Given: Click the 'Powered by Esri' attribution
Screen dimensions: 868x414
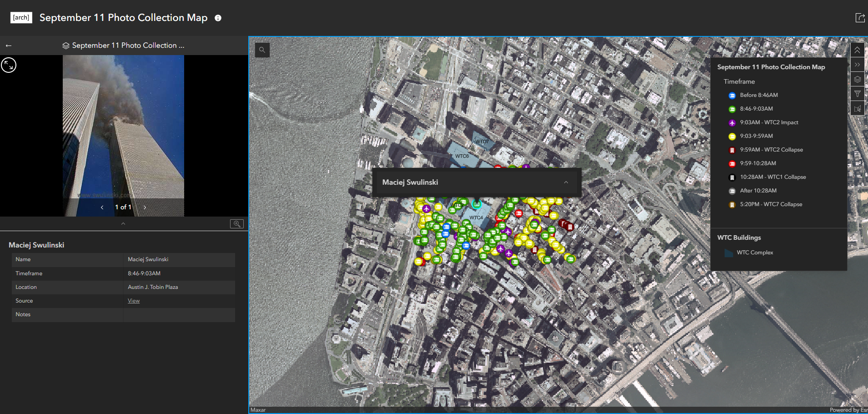Looking at the screenshot, I should (848, 410).
